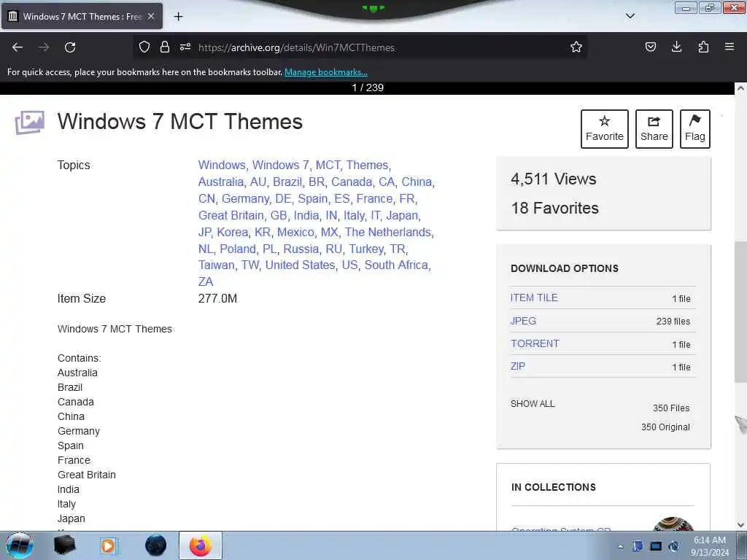This screenshot has height=560, width=747.
Task: Open the Themes topic link
Action: (367, 166)
